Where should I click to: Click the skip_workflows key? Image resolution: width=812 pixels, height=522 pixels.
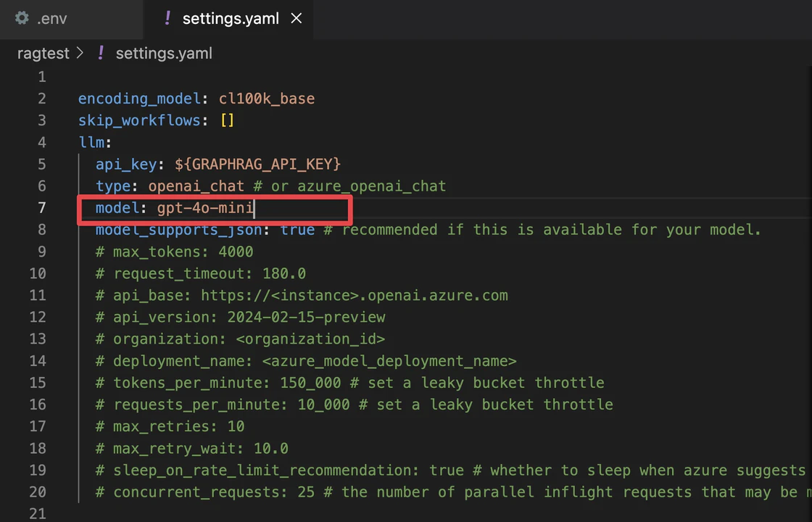pyautogui.click(x=139, y=120)
